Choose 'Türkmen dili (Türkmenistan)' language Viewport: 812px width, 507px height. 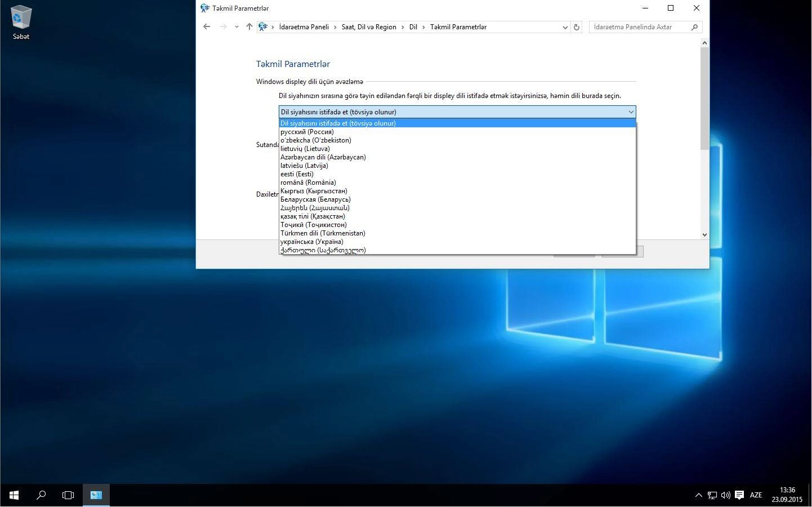coord(457,233)
